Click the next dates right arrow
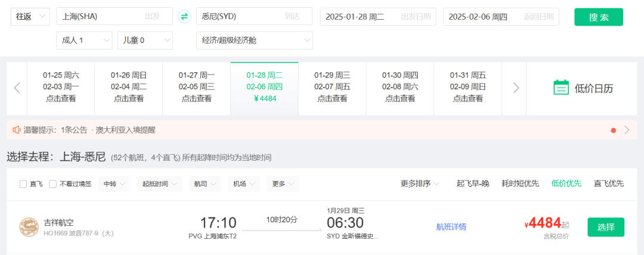Viewport: 644px width, 255px height. (516, 88)
